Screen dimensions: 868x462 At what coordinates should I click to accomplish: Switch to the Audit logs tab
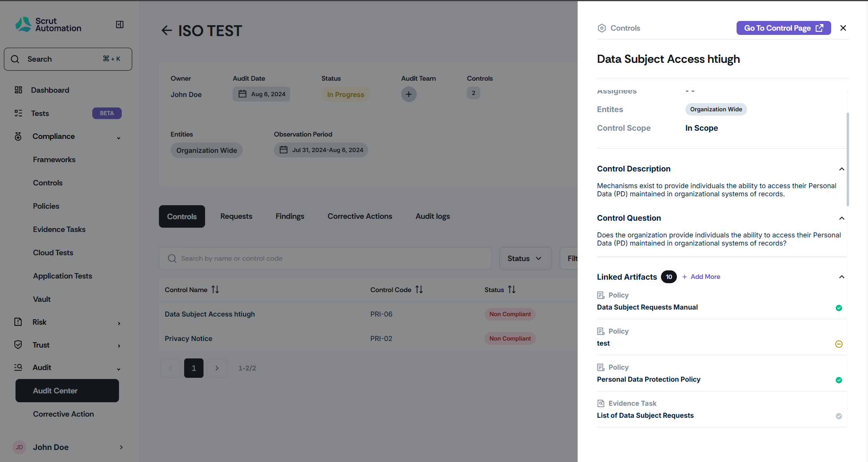click(x=433, y=216)
